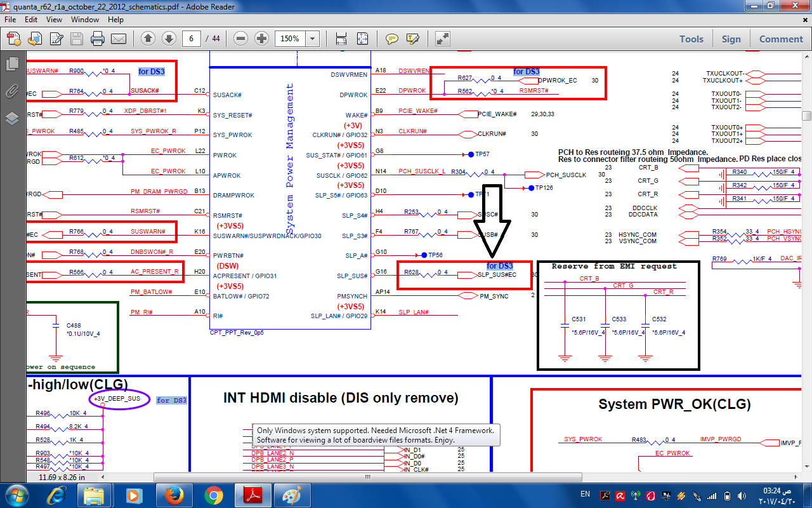Click the Open file toolbar icon

[34, 39]
